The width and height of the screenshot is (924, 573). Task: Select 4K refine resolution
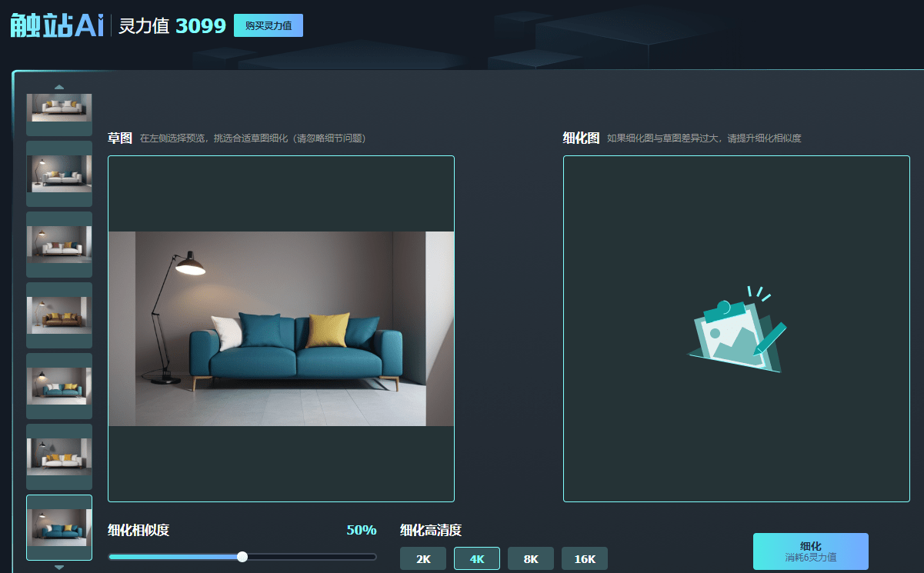click(x=477, y=559)
